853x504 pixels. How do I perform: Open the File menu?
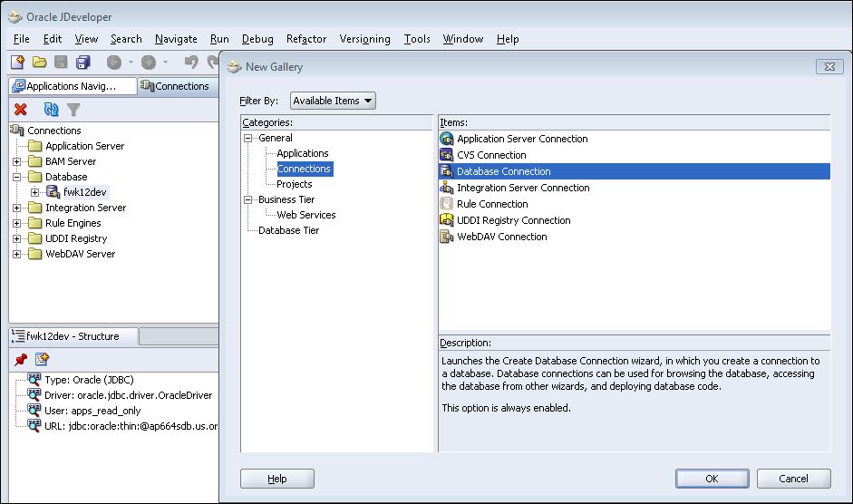(x=21, y=39)
